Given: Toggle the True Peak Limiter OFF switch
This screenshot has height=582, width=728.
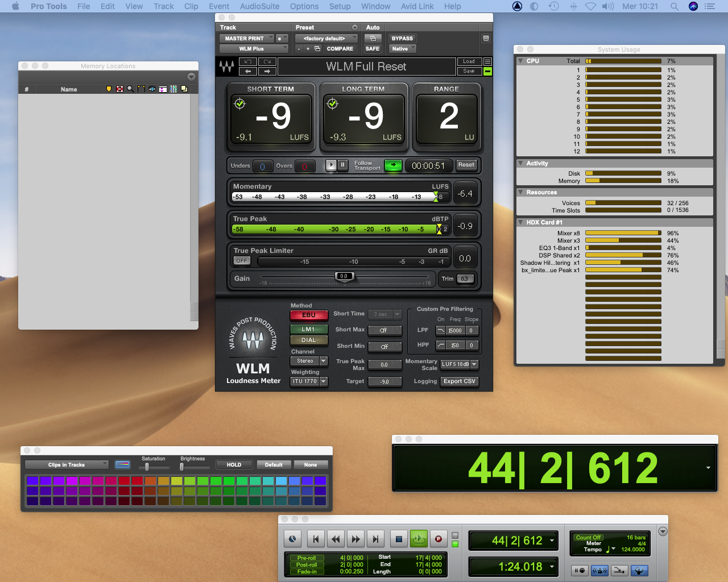Looking at the screenshot, I should 242,261.
